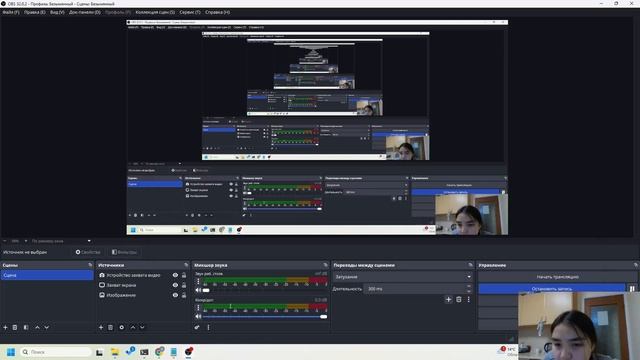This screenshot has height=360, width=640.
Task: Click Начать трансляцию button
Action: (558, 277)
